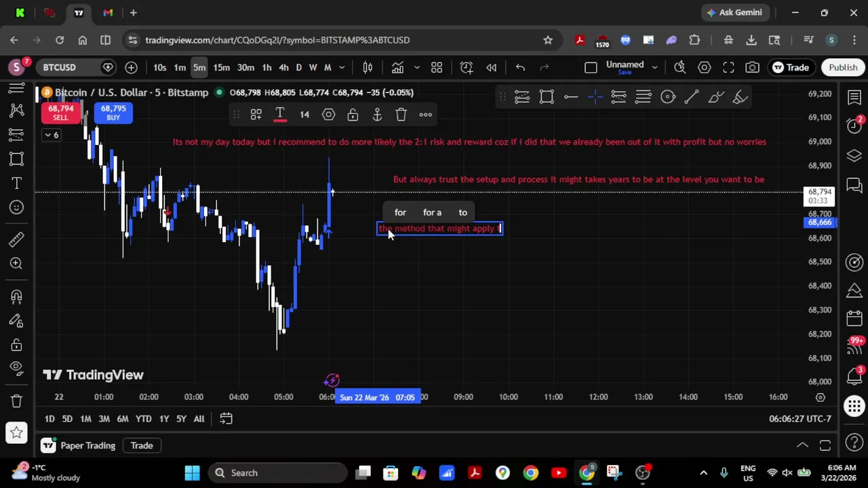Start Bar Replay with the rewind icon
The image size is (868, 488).
pyautogui.click(x=492, y=67)
